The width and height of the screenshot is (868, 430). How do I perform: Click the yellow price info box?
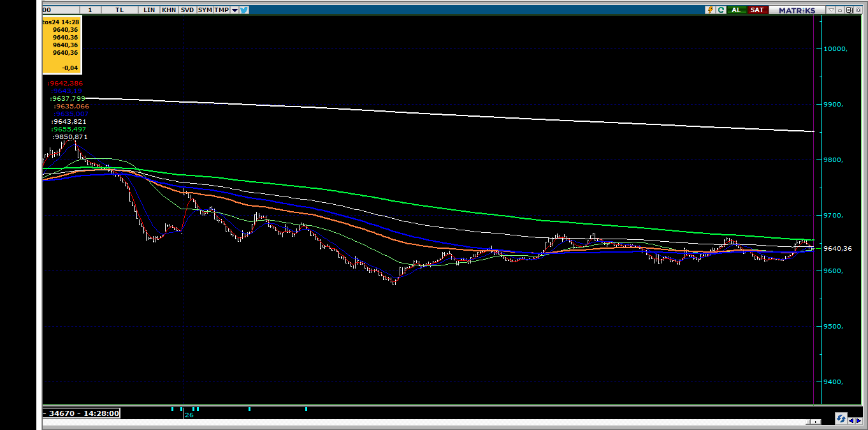(61, 45)
